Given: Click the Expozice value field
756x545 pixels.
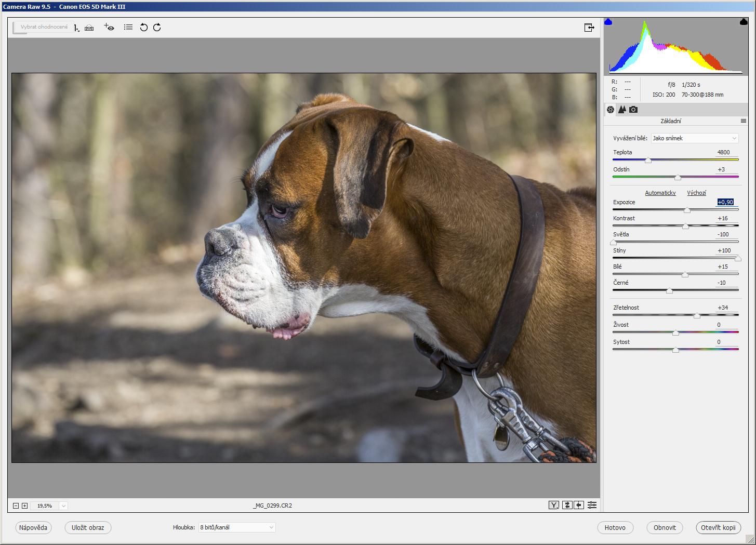Looking at the screenshot, I should click(x=725, y=202).
